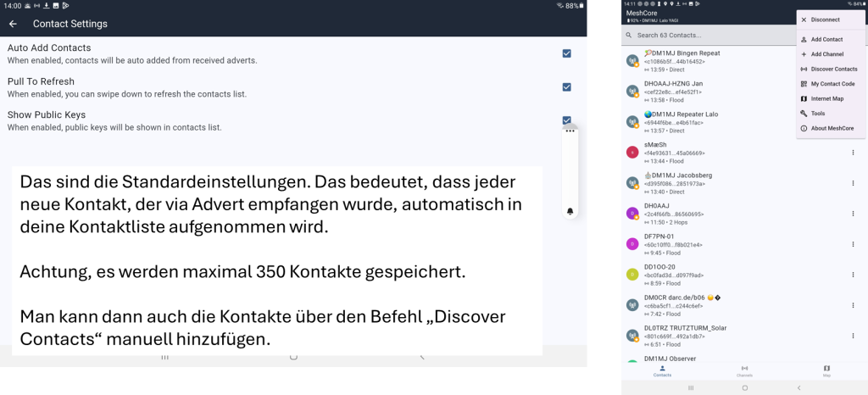Choose Add Contact in the menu
This screenshot has height=395, width=868.
(826, 40)
